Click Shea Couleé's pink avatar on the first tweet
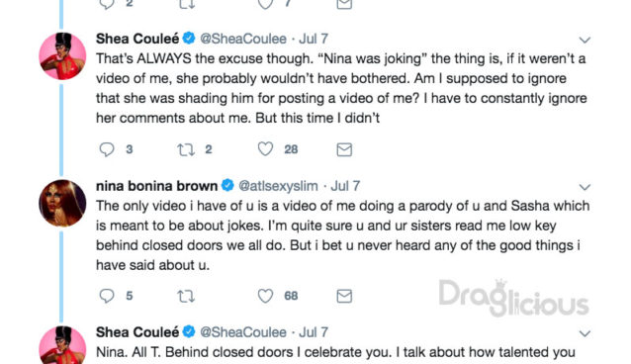The width and height of the screenshot is (631, 364). tap(62, 56)
